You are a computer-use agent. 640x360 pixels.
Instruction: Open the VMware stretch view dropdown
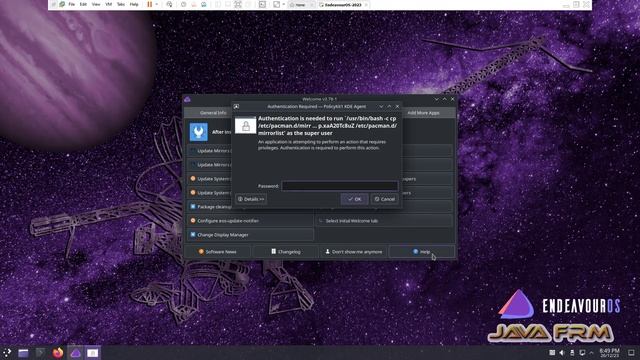[284, 4]
